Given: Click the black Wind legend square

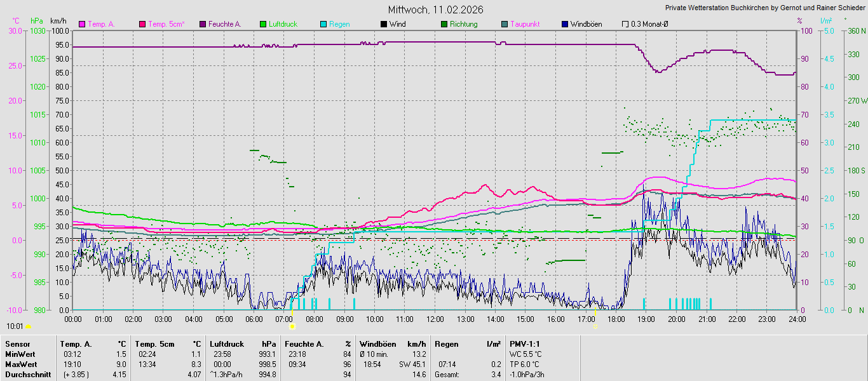Looking at the screenshot, I should [x=384, y=24].
